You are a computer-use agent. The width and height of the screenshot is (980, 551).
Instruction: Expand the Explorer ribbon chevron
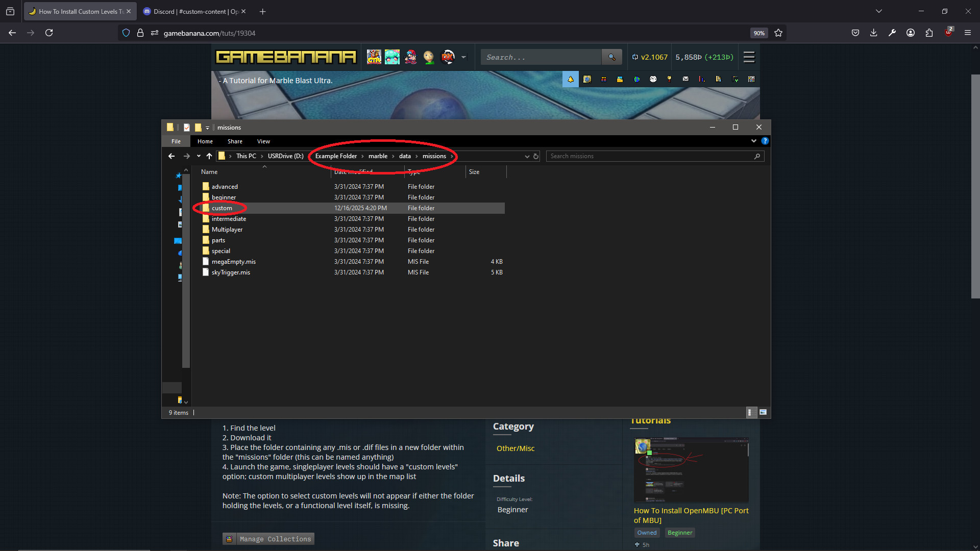click(753, 141)
